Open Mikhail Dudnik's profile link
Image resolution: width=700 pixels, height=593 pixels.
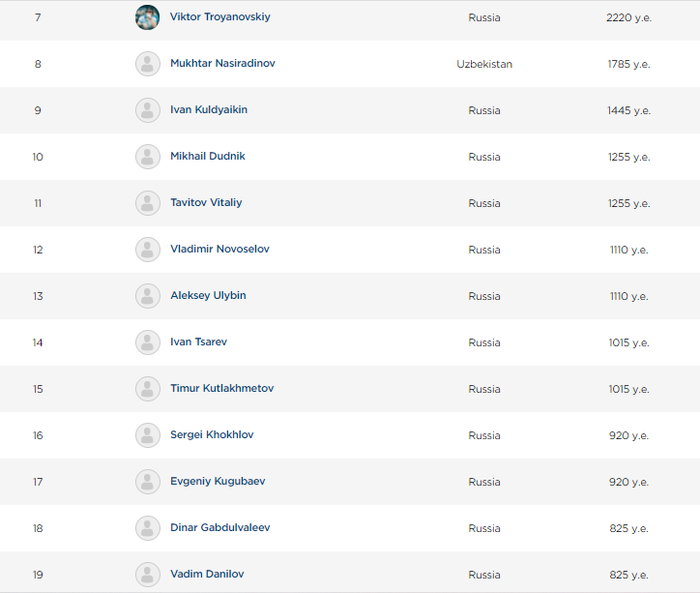207,156
